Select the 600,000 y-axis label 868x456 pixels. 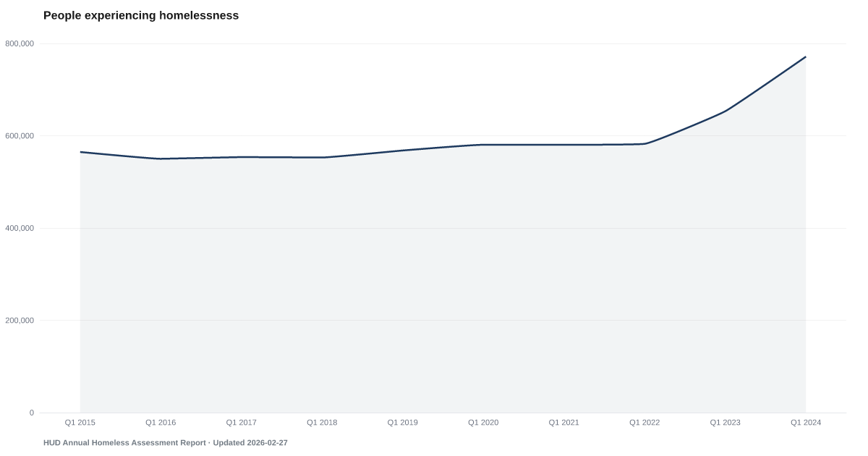(x=20, y=136)
